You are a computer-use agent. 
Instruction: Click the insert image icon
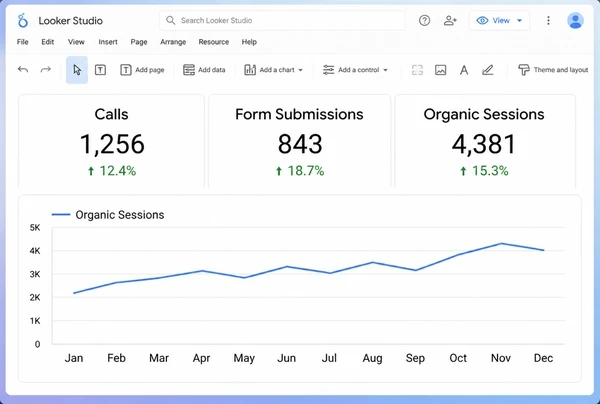click(440, 70)
